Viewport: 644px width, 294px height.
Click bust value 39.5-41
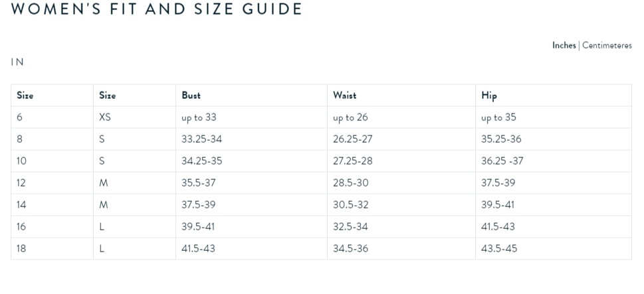198,226
